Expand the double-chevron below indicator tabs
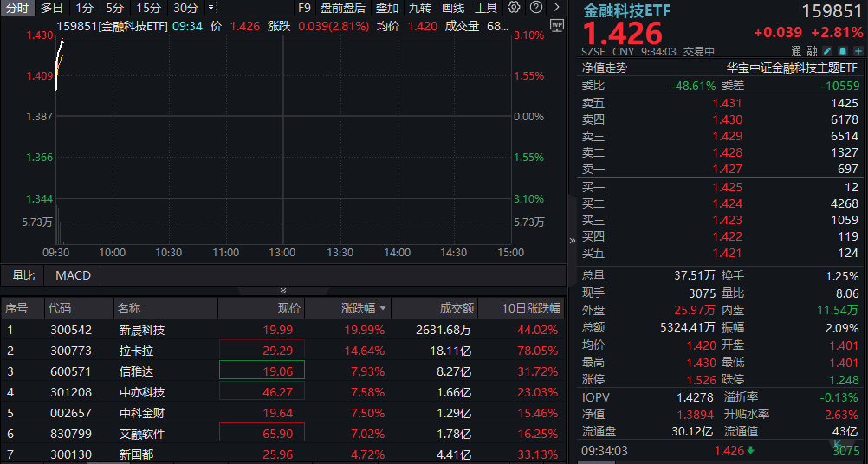 click(282, 291)
